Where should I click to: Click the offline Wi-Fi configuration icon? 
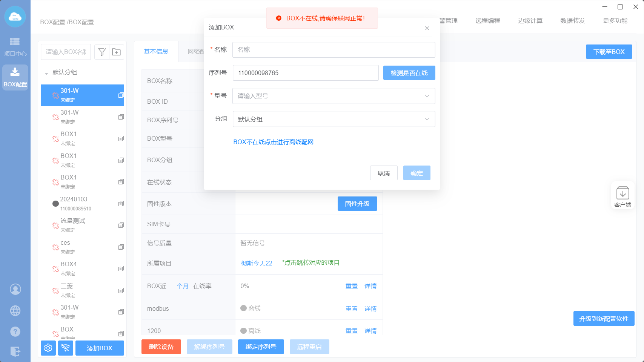[x=66, y=348]
